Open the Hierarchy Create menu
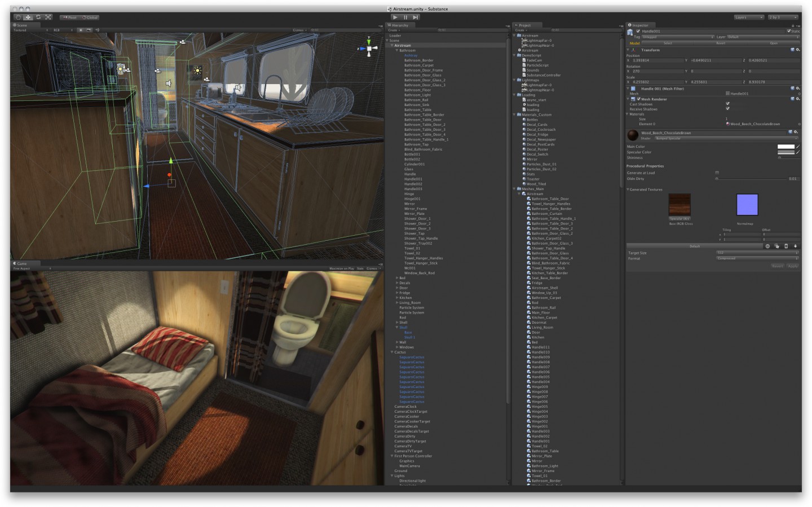812x507 pixels. pyautogui.click(x=393, y=29)
